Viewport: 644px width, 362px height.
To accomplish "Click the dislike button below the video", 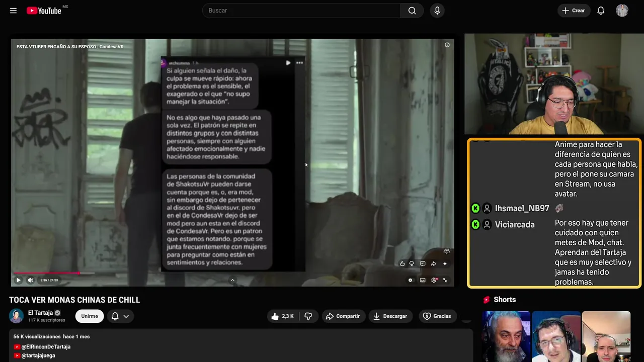I will coord(308,316).
